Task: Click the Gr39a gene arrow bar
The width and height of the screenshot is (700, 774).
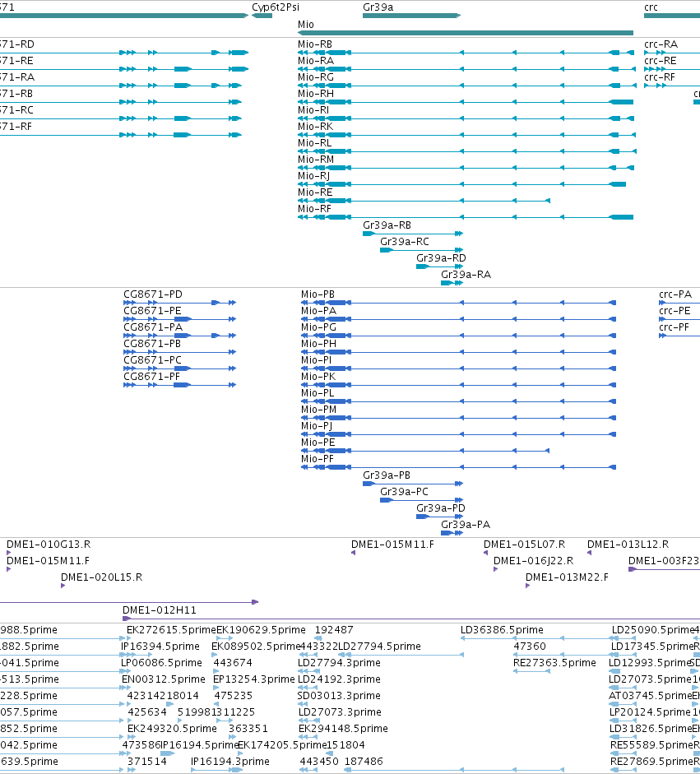Action: coord(412,16)
